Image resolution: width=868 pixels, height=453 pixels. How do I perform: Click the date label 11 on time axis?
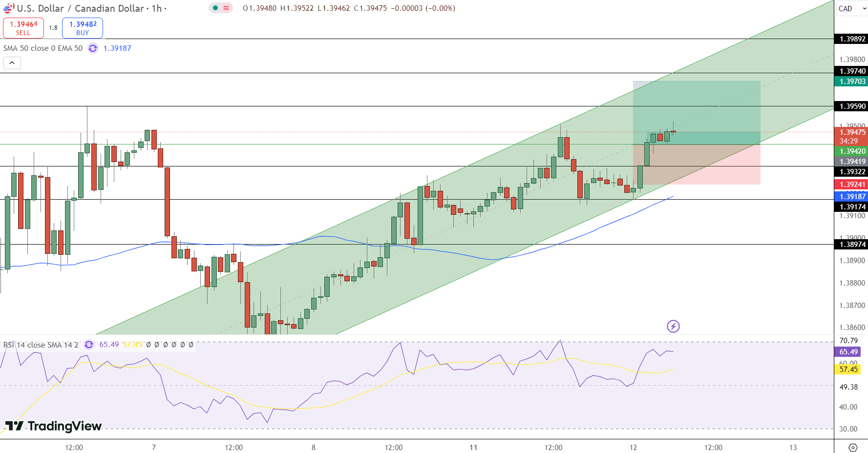tap(473, 447)
